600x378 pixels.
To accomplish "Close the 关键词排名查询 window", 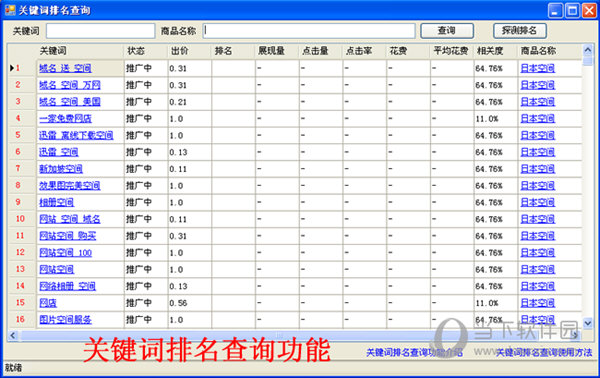I will (x=589, y=10).
